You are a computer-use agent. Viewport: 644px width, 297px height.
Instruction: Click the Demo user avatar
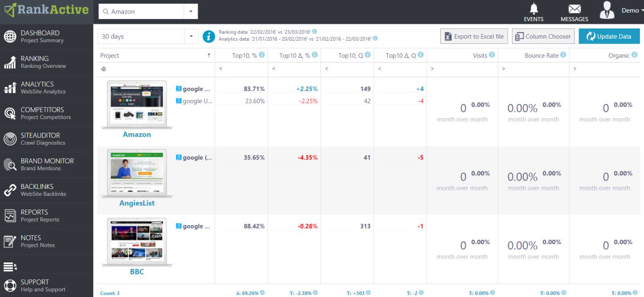pyautogui.click(x=608, y=10)
